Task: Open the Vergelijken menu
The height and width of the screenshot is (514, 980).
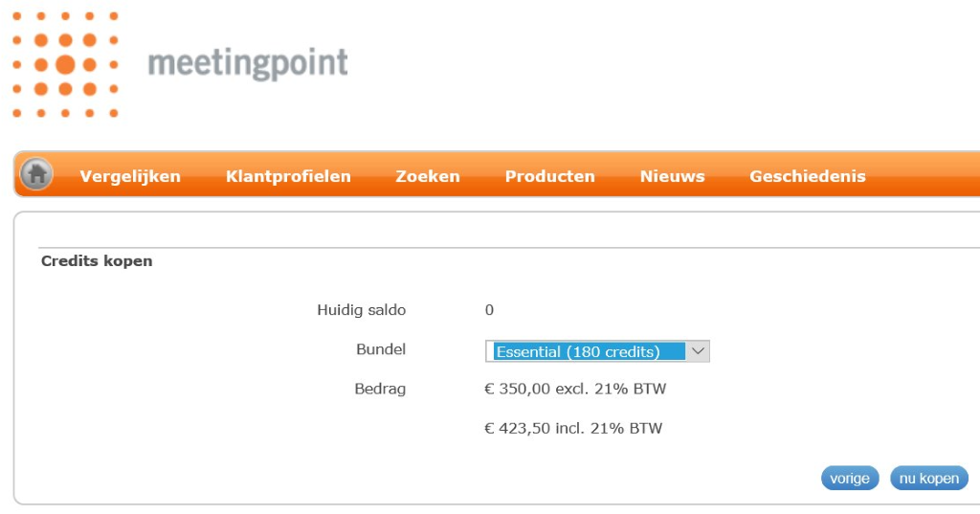Action: coord(130,176)
